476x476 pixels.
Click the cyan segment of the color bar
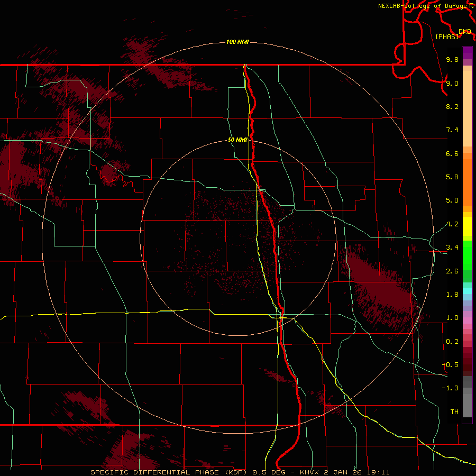467,291
